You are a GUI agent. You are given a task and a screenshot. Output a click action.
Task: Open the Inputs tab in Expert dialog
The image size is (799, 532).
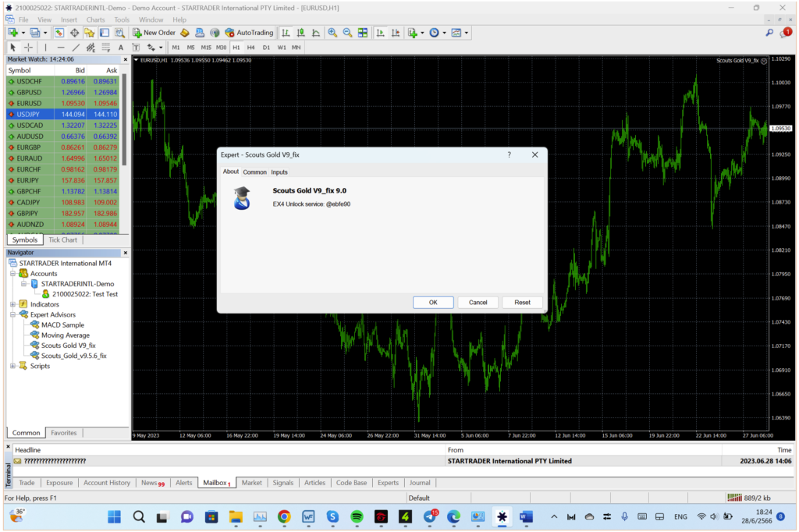[x=279, y=172]
